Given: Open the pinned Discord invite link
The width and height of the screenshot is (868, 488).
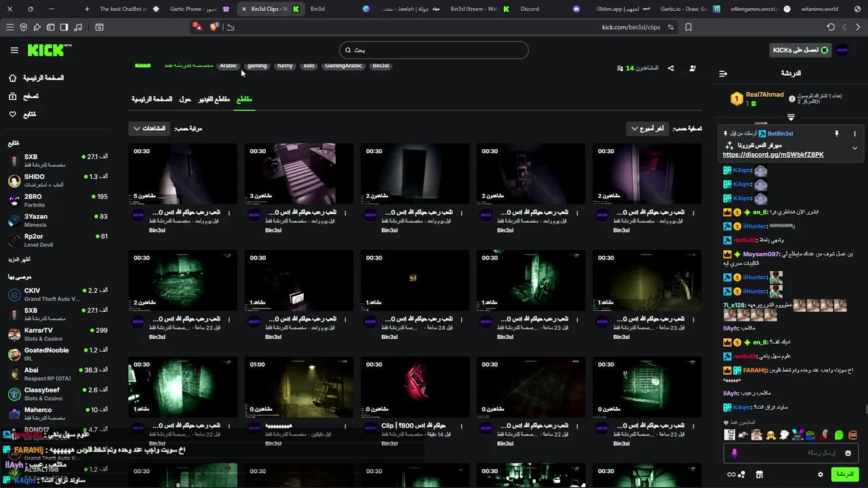Looking at the screenshot, I should tap(773, 155).
